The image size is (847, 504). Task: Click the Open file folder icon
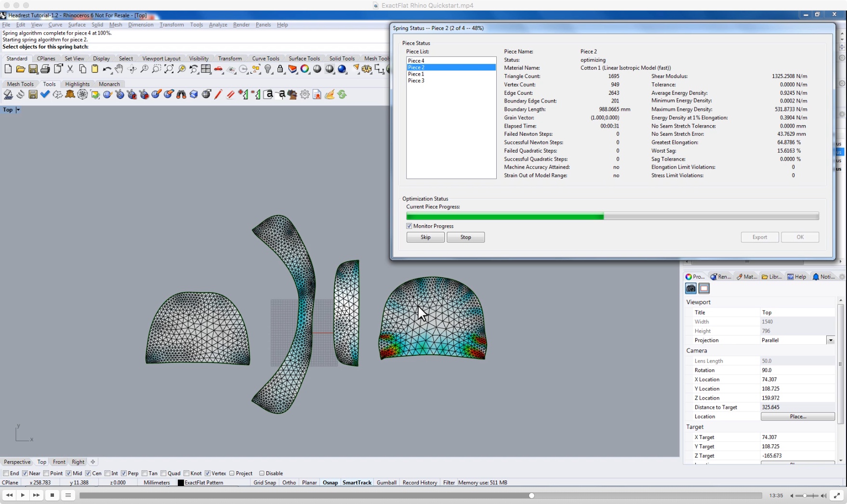pos(21,69)
